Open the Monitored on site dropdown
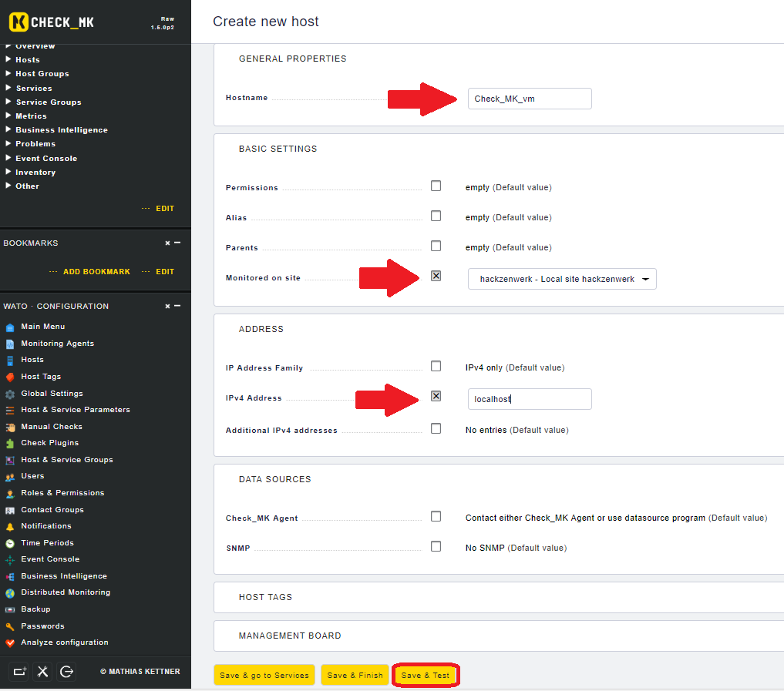The width and height of the screenshot is (784, 691). tap(562, 279)
